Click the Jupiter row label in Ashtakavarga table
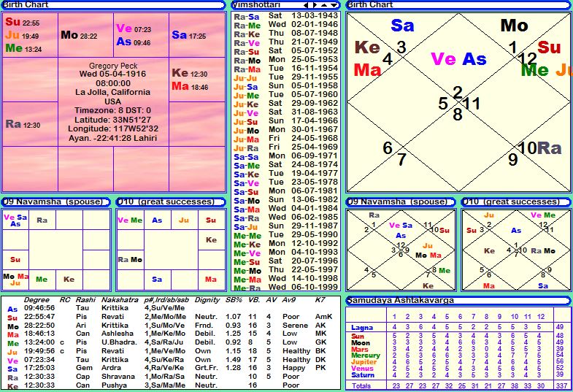Viewport: 573px width, 392px height. coord(364,361)
